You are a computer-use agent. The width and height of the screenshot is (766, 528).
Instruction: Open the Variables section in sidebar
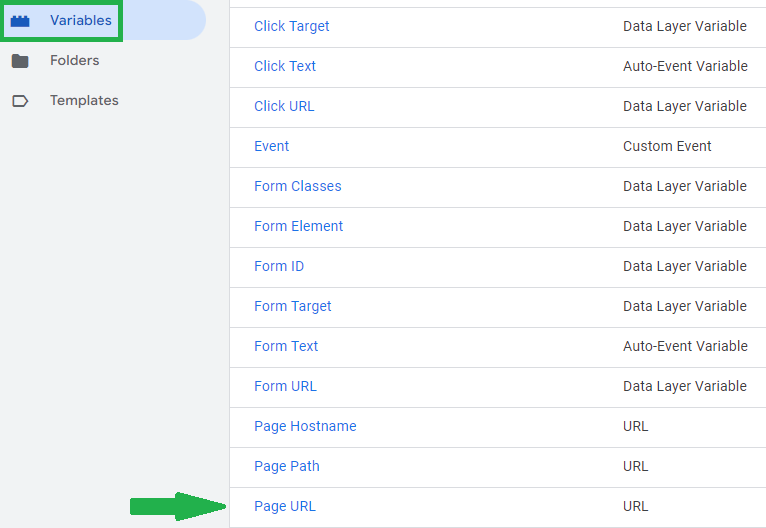point(81,20)
